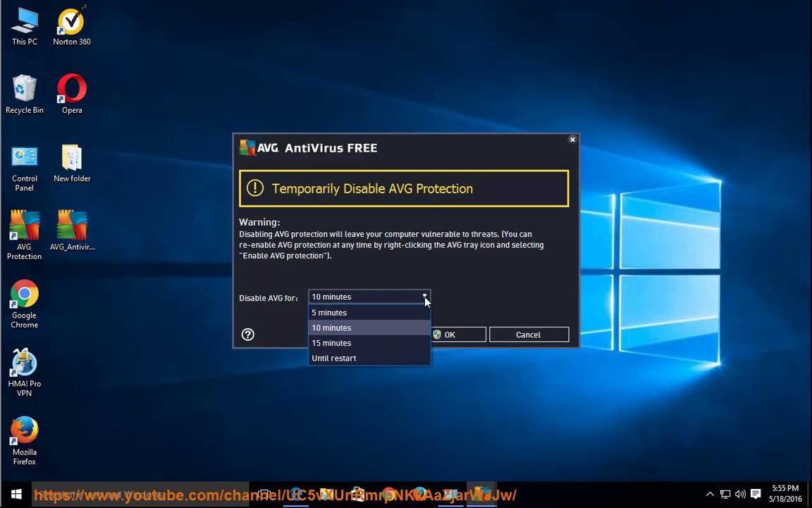Choose 15 minutes from the dropdown list
Image resolution: width=812 pixels, height=508 pixels.
[x=369, y=343]
